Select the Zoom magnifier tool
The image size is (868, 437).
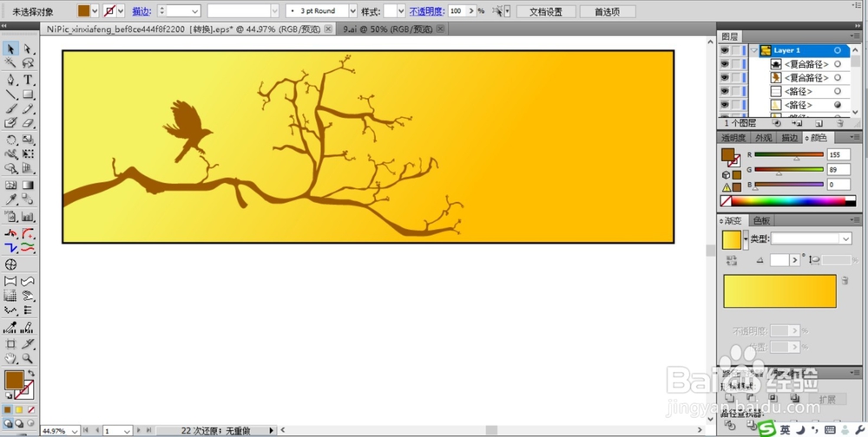tap(27, 358)
